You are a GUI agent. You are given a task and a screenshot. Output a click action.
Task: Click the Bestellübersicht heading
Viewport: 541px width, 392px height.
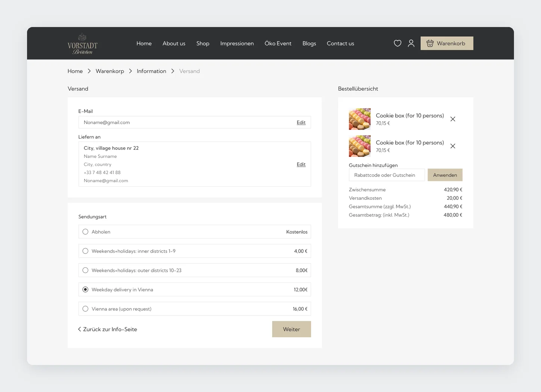(x=358, y=89)
